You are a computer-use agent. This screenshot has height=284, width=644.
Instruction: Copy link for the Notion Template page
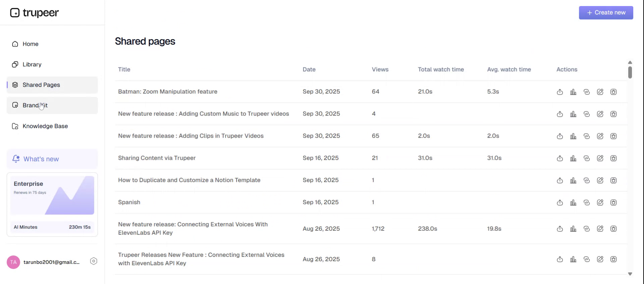point(587,181)
